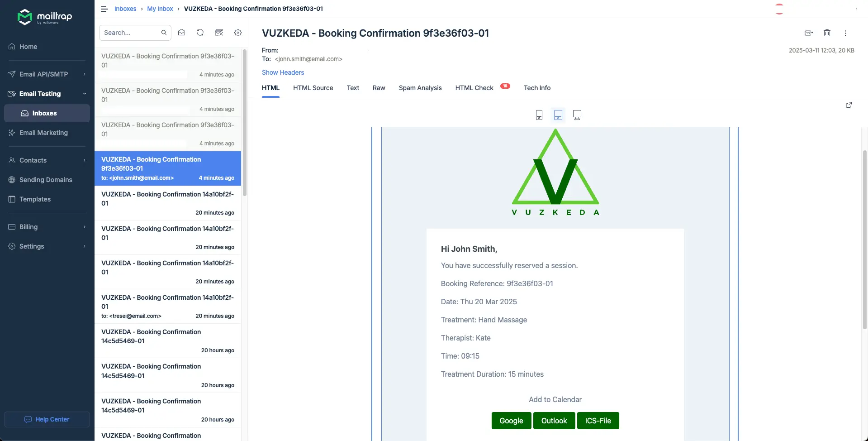Open the Spam Analysis tab
Screen dimensions: 868x441
(420, 88)
